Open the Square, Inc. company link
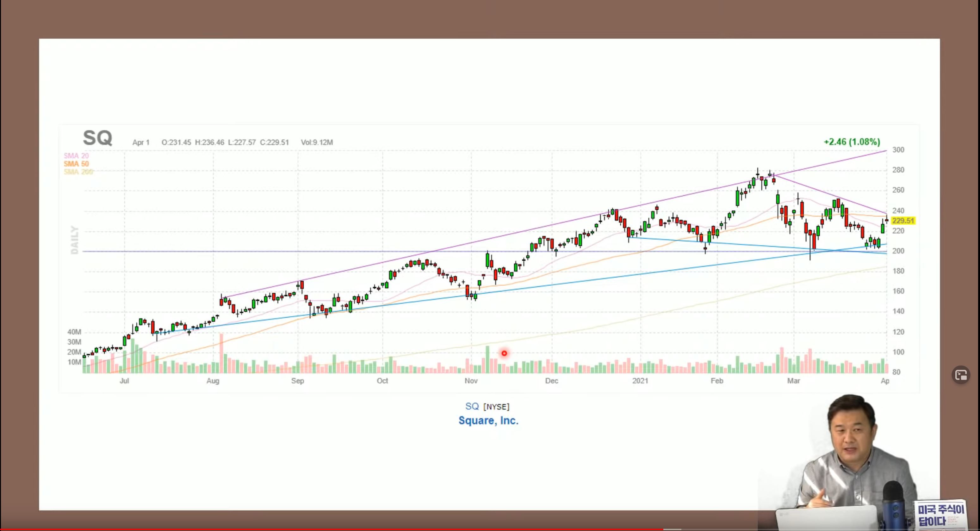This screenshot has width=980, height=531. (488, 420)
